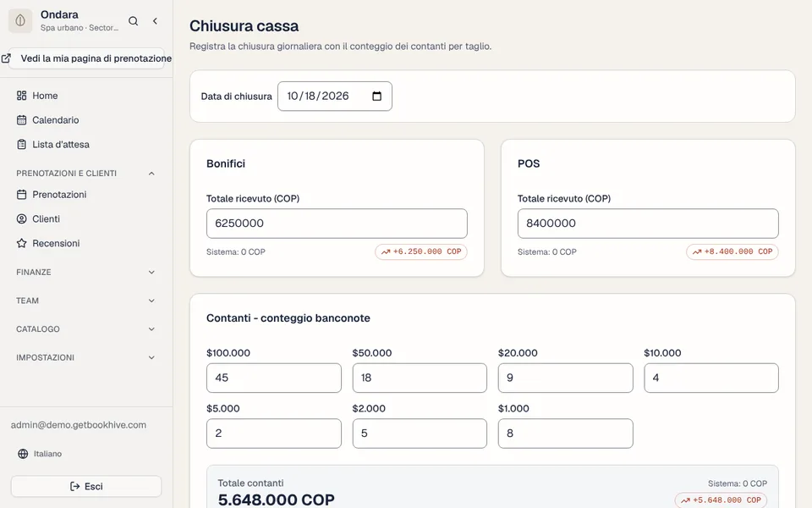Viewport: 812px width, 508px height.
Task: Click the Clienti person icon
Action: pyautogui.click(x=21, y=218)
